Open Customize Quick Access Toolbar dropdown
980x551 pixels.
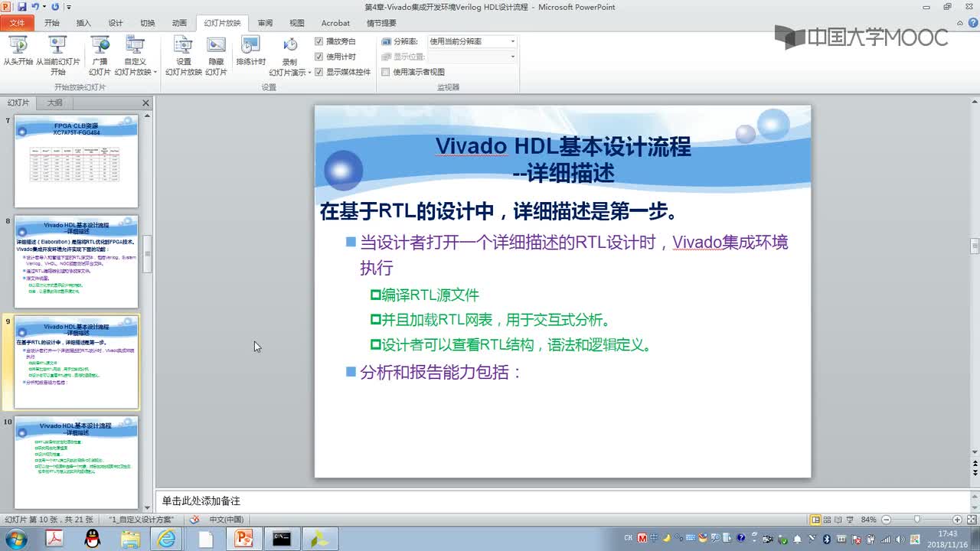pyautogui.click(x=69, y=7)
